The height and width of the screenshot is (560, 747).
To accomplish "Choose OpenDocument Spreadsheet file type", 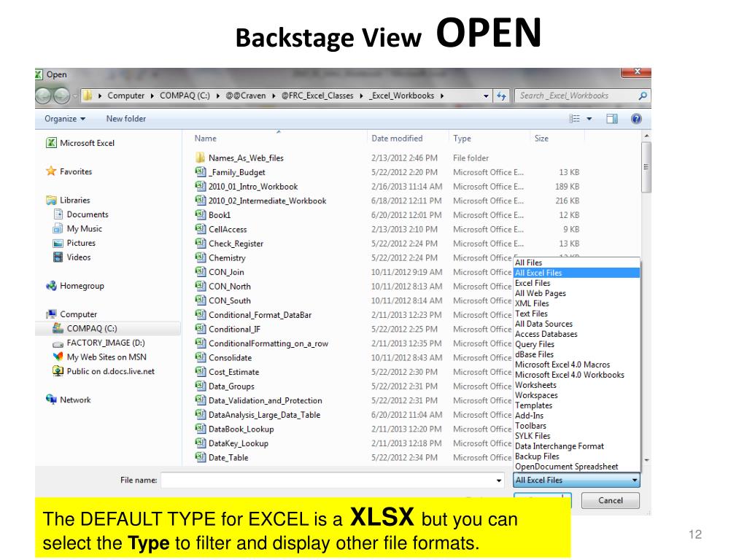I will tap(576, 467).
